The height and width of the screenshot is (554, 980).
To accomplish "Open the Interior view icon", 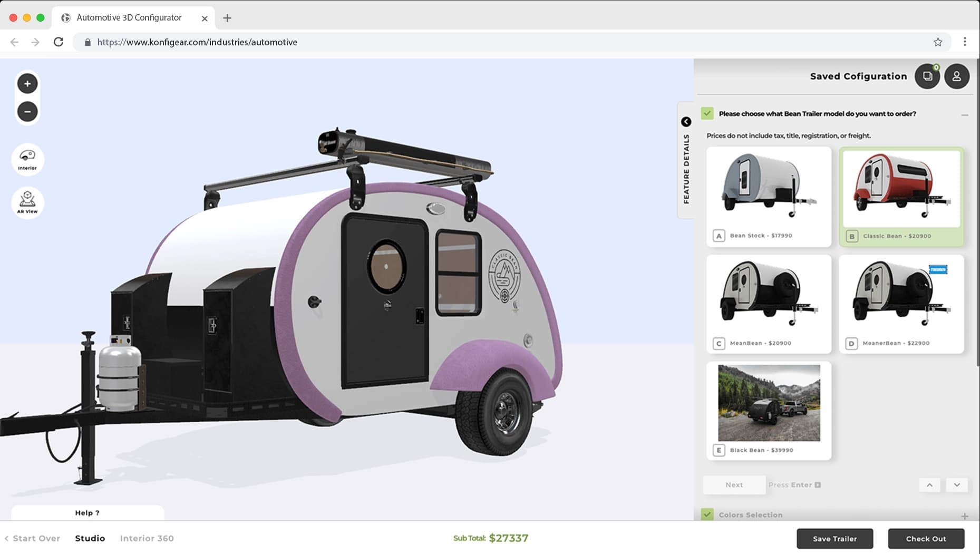I will (x=27, y=160).
